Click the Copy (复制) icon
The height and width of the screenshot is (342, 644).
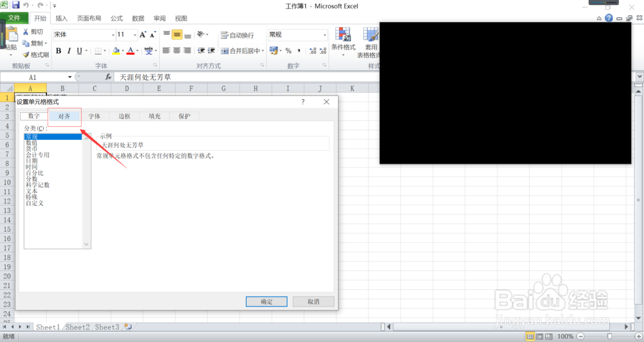26,43
